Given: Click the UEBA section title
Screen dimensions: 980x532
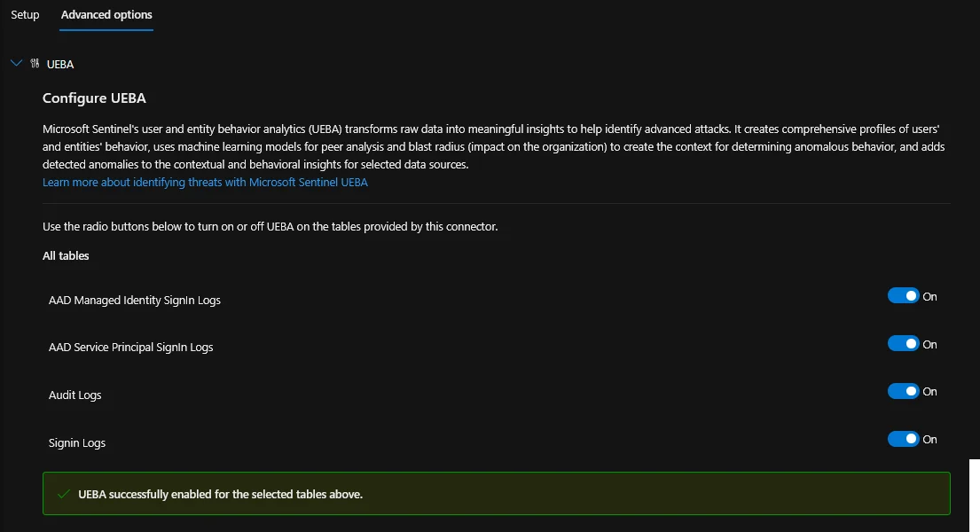Looking at the screenshot, I should pyautogui.click(x=60, y=65).
